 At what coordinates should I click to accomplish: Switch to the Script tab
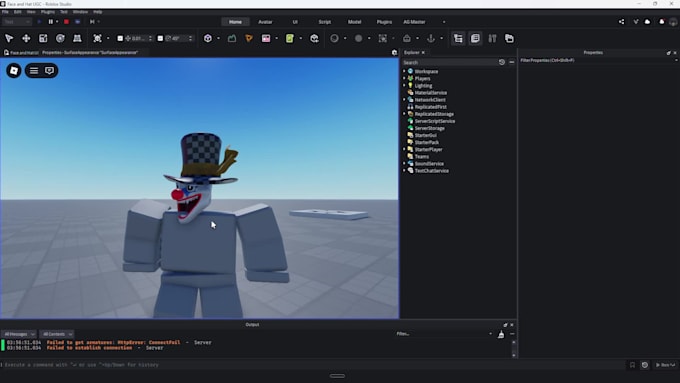(325, 22)
